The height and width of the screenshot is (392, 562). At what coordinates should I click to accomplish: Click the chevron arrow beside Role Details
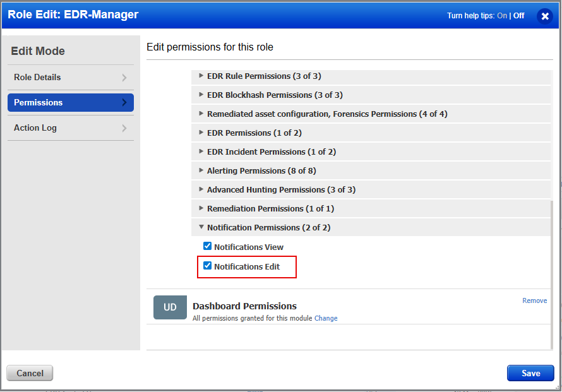point(124,78)
